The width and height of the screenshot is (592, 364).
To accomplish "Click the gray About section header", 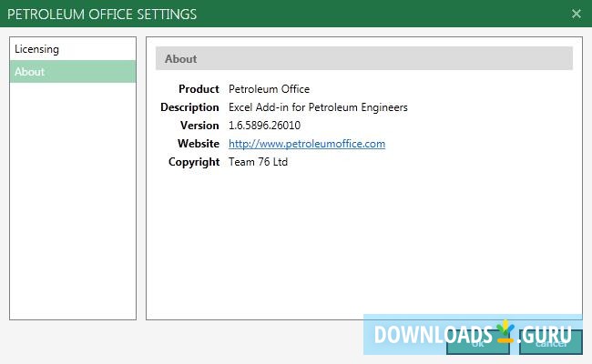I will point(364,58).
